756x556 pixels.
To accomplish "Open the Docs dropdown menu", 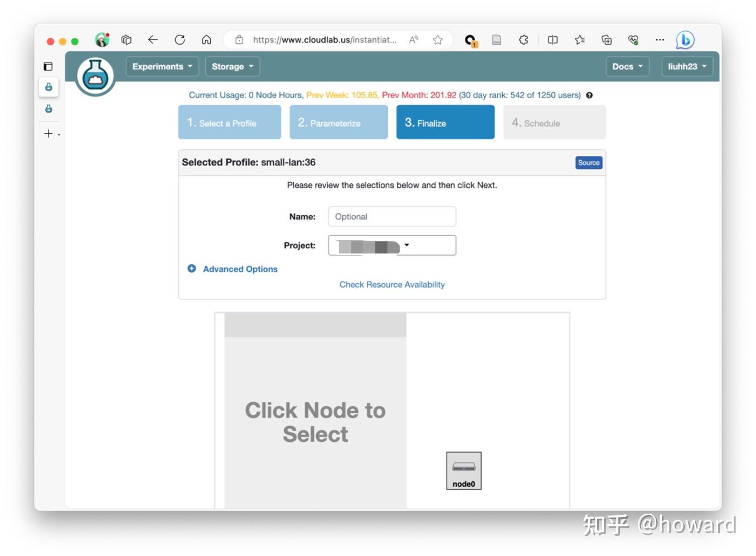I will (627, 66).
